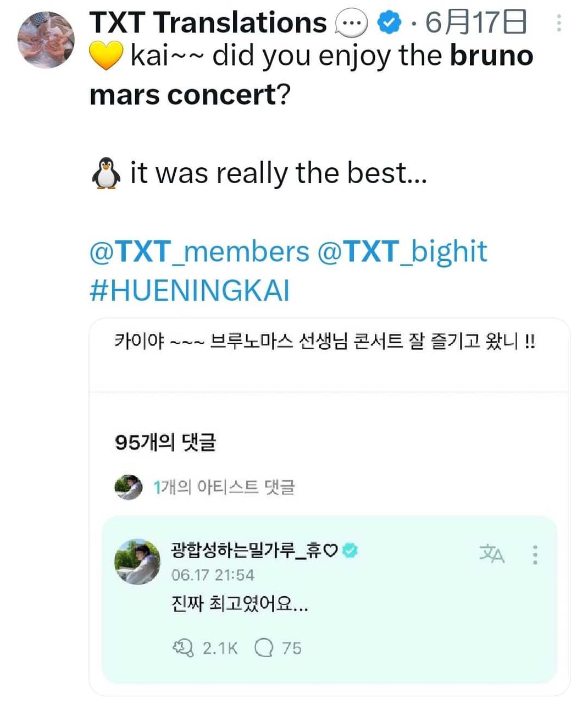This screenshot has height=704, width=588.
Task: Click the 6月17日 tweet date
Action: click(475, 23)
